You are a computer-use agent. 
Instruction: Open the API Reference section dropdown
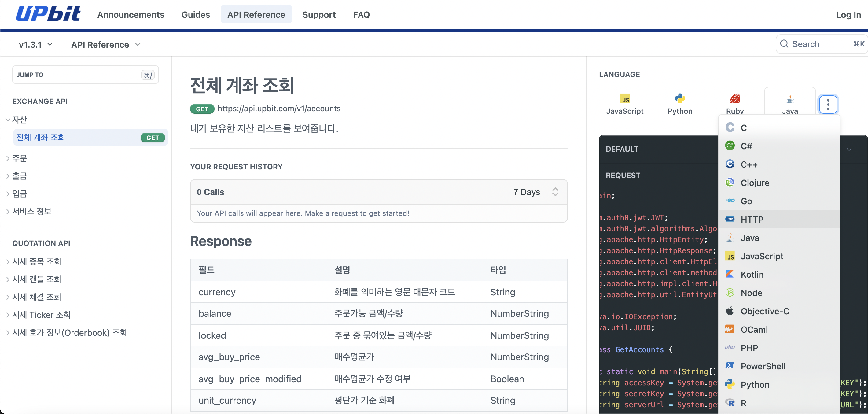(x=105, y=45)
